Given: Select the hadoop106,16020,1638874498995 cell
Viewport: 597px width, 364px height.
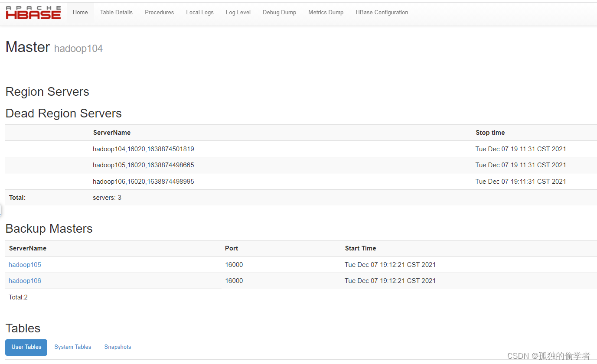Looking at the screenshot, I should 144,182.
